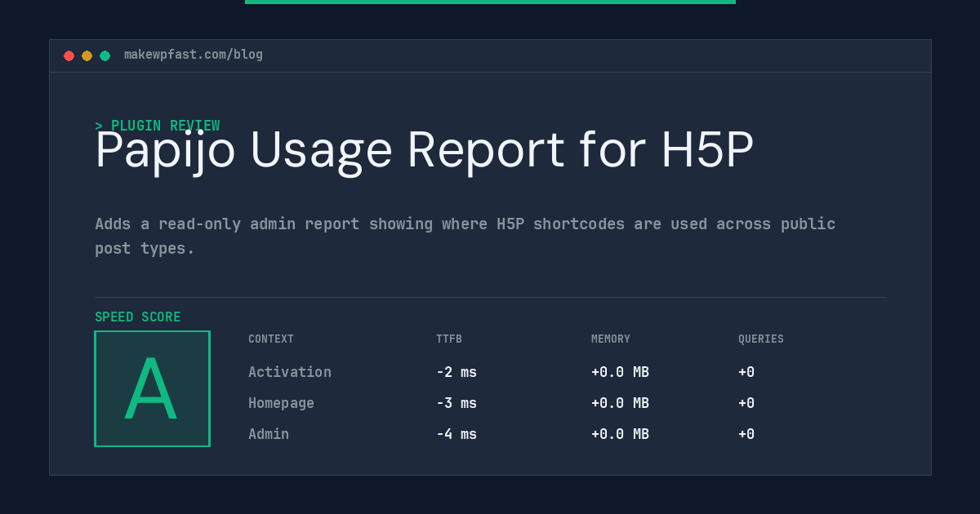Click the grade 'A' score badge
980x514 pixels.
point(152,388)
